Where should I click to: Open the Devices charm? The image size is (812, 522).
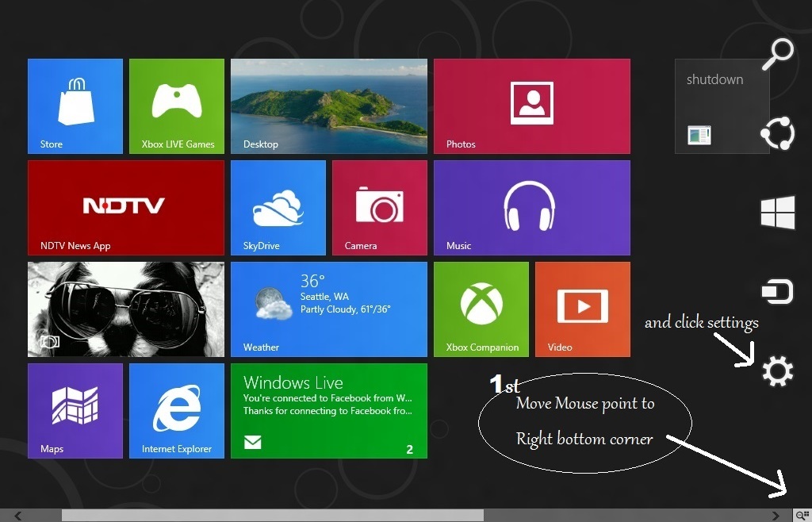(778, 291)
